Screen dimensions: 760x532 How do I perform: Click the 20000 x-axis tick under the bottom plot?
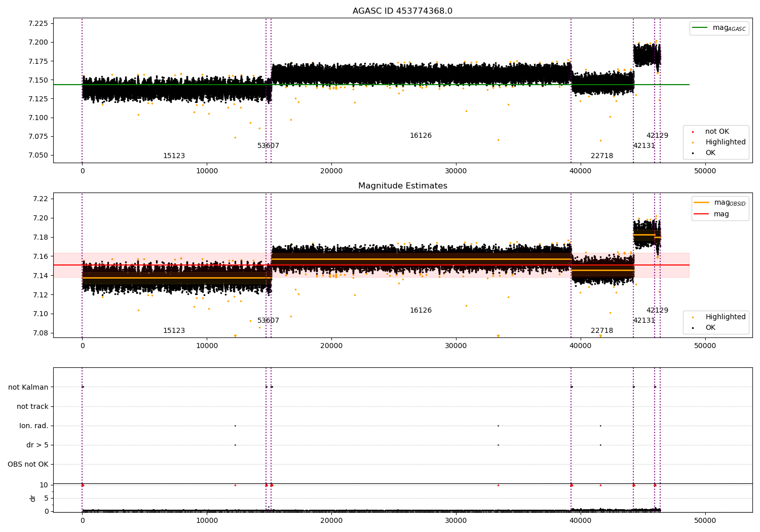[331, 521]
